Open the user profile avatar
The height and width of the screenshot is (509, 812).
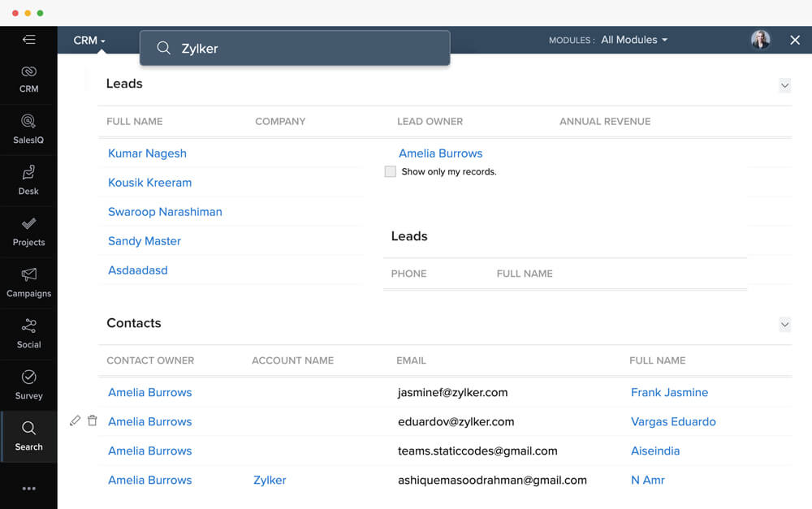tap(760, 40)
